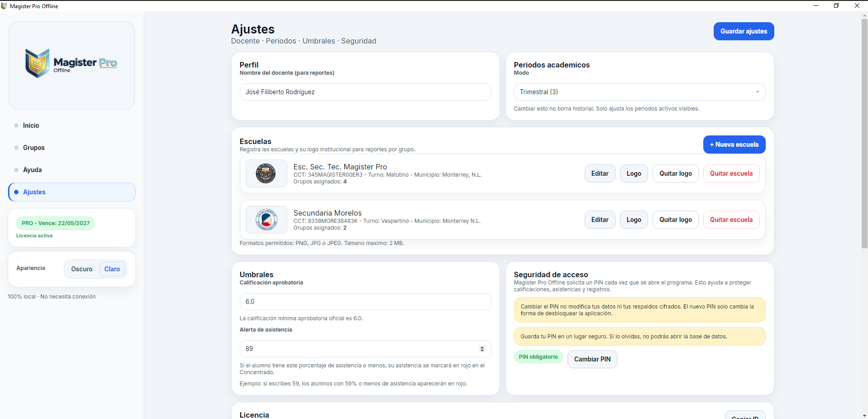
Task: Click the Secundaria Morelos school logo thumbnail
Action: (266, 220)
